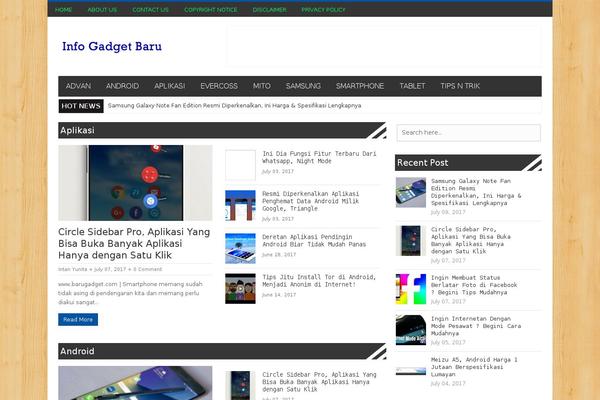Click Android section featured phone image
The width and height of the screenshot is (600, 400).
pos(135,383)
